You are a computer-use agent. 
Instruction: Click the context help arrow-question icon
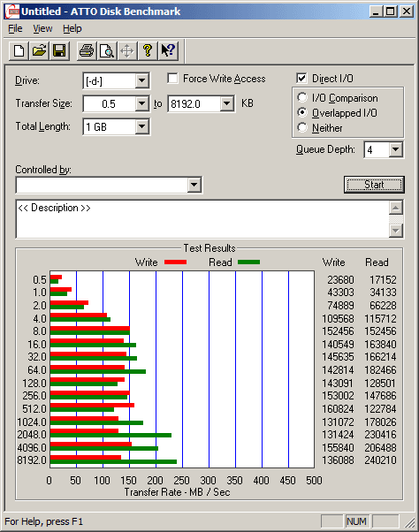(x=168, y=51)
